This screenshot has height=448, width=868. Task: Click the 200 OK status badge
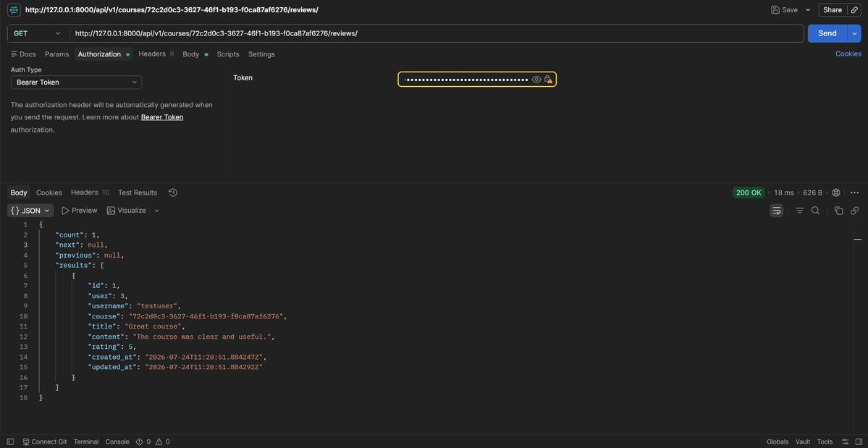[x=749, y=193]
